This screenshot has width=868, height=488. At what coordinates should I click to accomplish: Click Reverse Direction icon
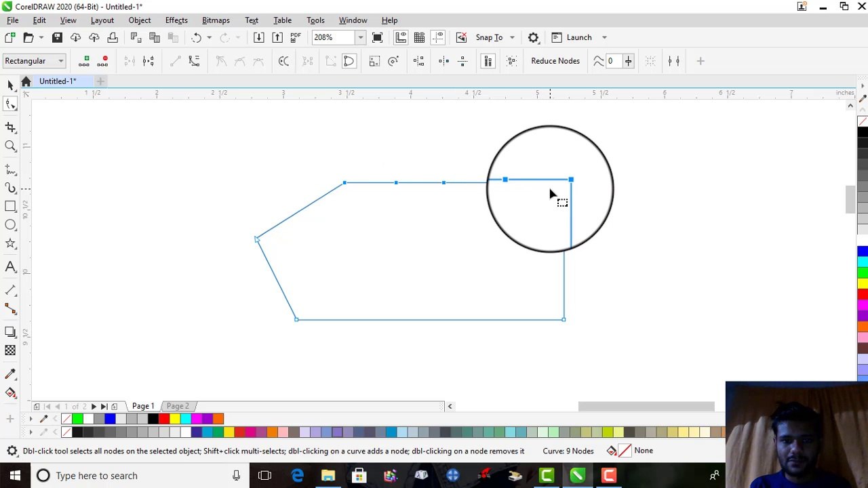283,61
